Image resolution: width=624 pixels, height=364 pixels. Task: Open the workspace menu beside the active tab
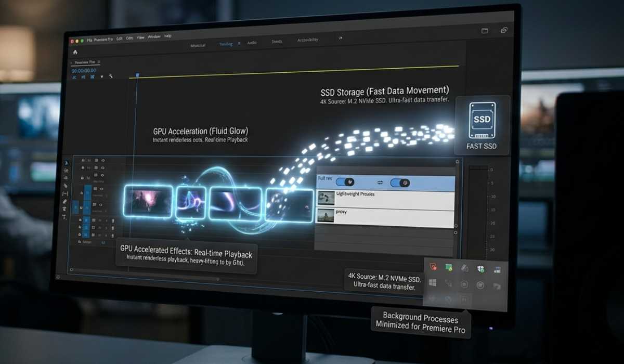tap(239, 44)
